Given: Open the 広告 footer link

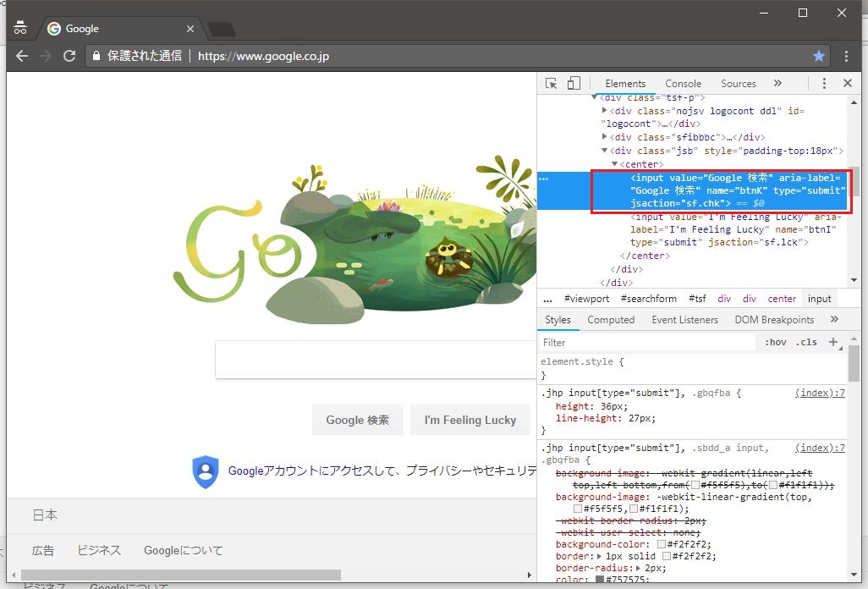Looking at the screenshot, I should pos(42,551).
